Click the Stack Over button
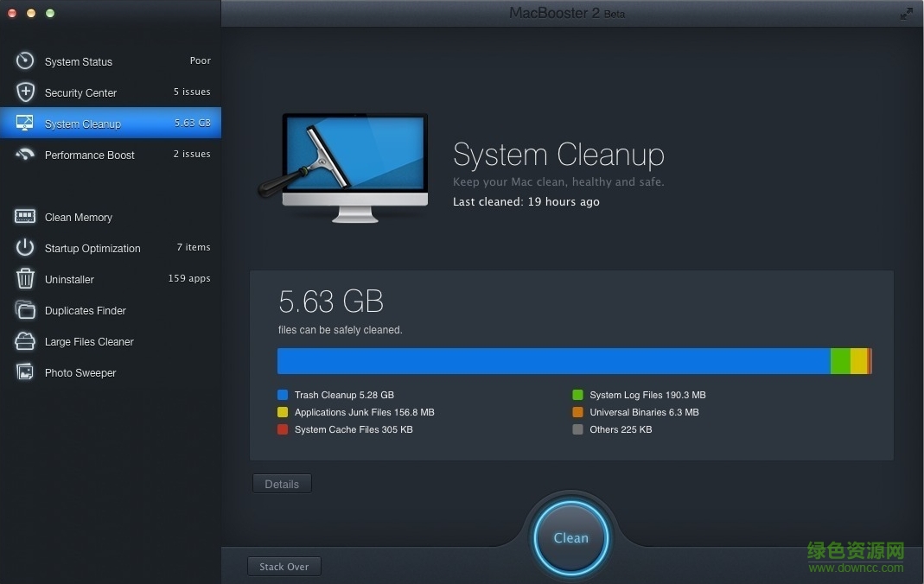Viewport: 924px width, 584px height. [x=284, y=566]
